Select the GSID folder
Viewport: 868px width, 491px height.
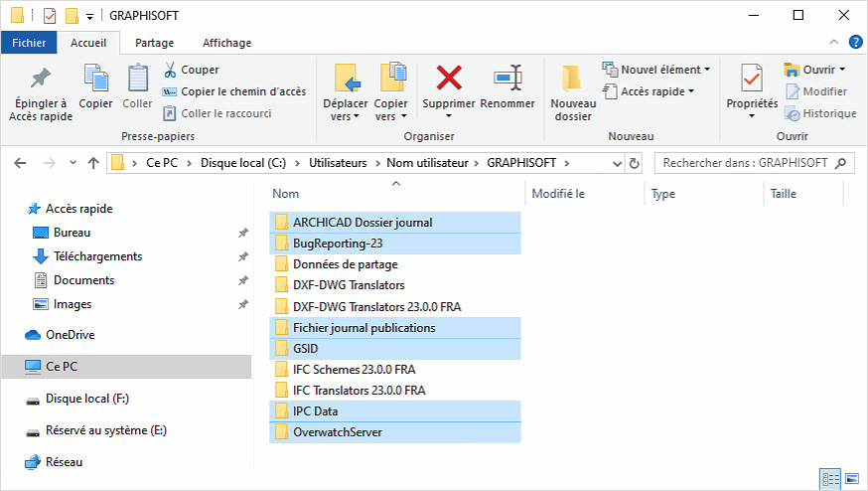395,349
